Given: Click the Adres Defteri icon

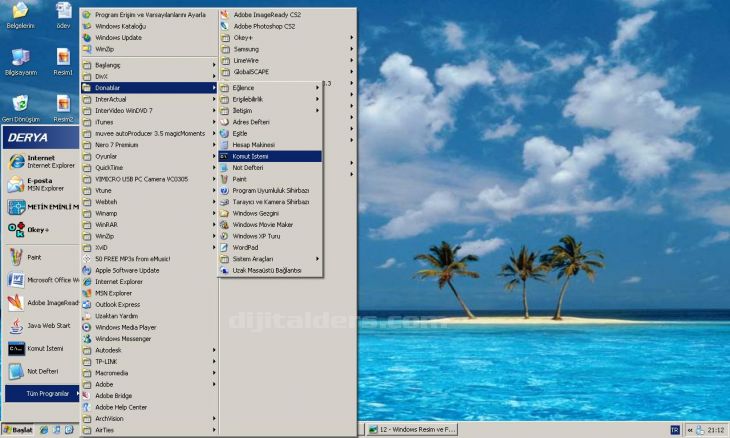Looking at the screenshot, I should pos(224,122).
